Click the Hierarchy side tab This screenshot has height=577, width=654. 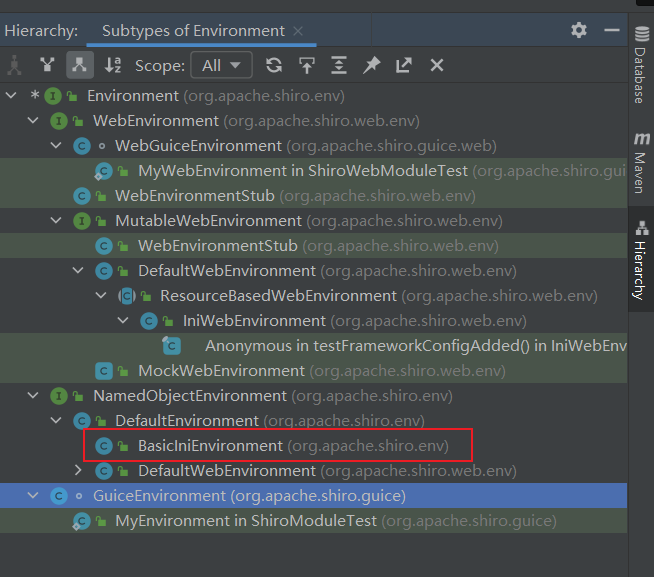(641, 259)
